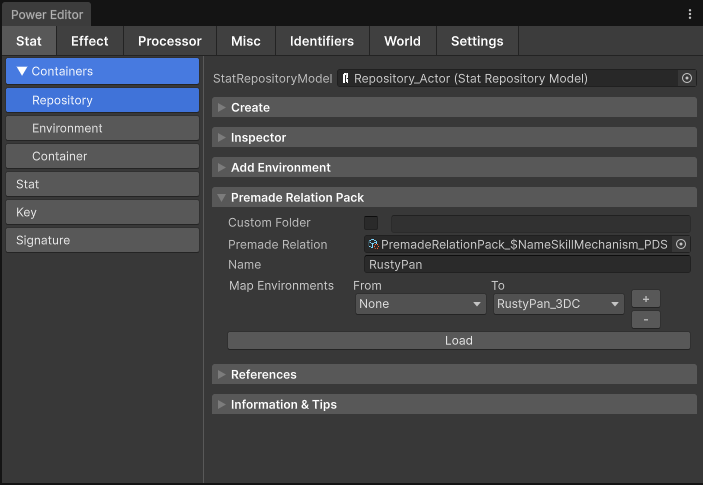This screenshot has width=703, height=485.
Task: Switch to the Processor tab
Action: point(170,41)
